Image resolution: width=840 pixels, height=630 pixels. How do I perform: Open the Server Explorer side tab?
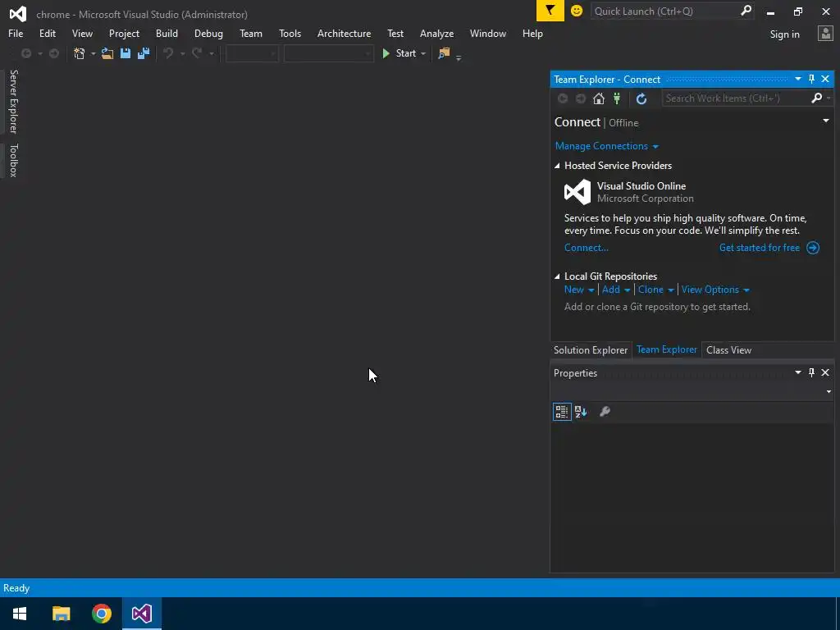(13, 101)
